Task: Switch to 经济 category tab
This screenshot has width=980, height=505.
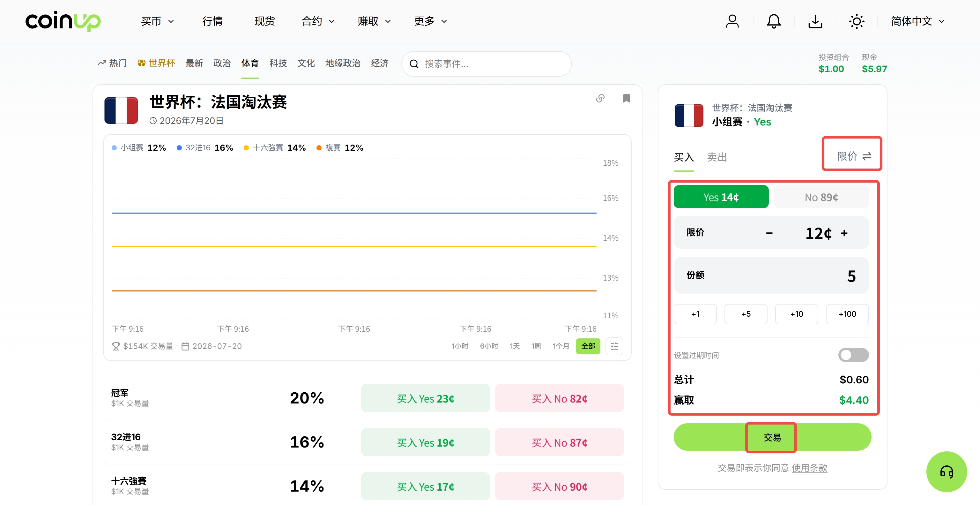Action: click(380, 63)
